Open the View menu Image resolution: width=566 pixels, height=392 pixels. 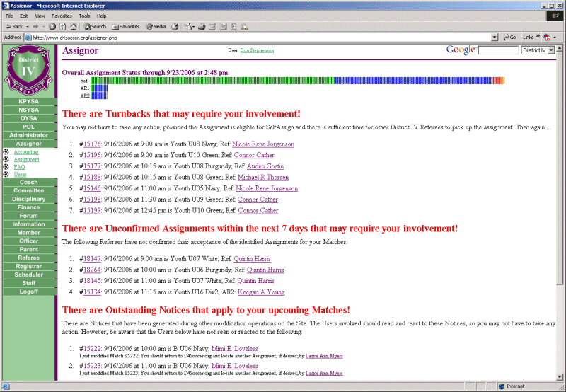tap(40, 16)
